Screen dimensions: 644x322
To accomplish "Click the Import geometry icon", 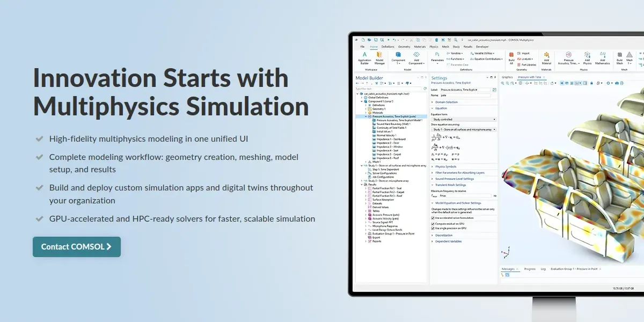I will (x=523, y=53).
